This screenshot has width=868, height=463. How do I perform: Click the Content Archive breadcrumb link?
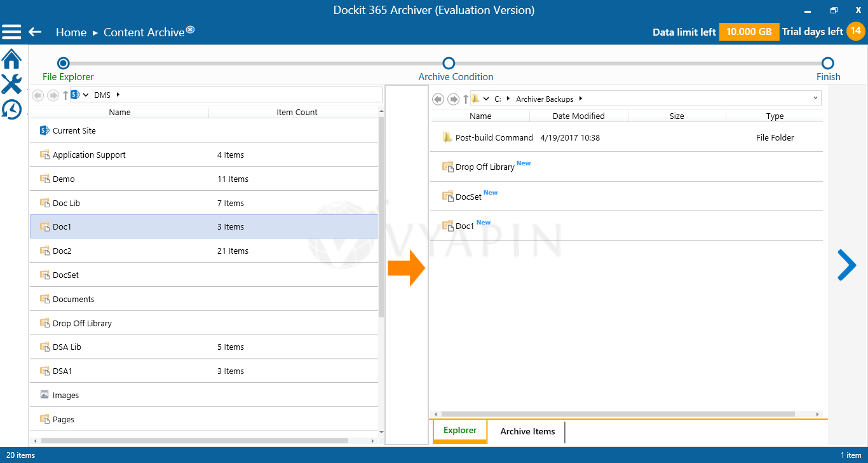coord(144,31)
